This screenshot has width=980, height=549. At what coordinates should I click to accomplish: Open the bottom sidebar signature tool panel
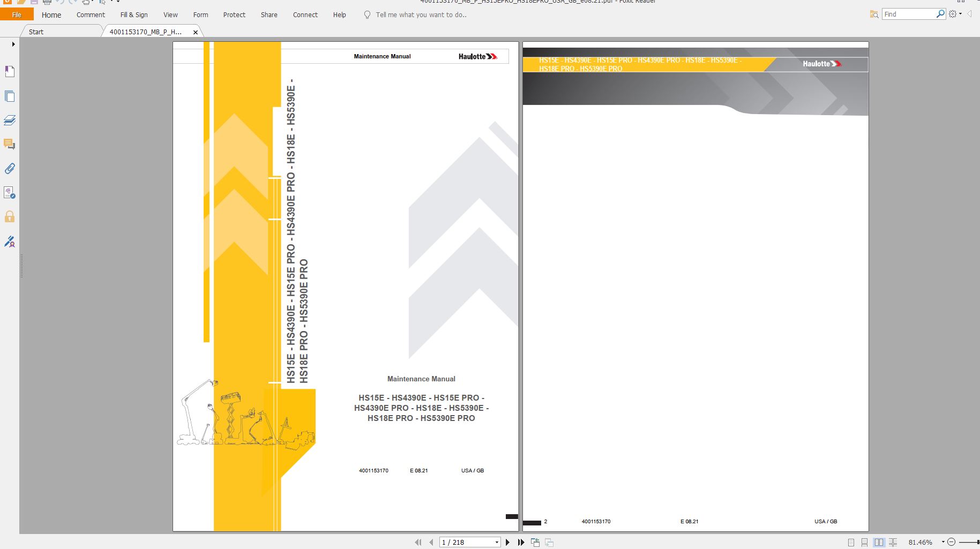pos(10,242)
